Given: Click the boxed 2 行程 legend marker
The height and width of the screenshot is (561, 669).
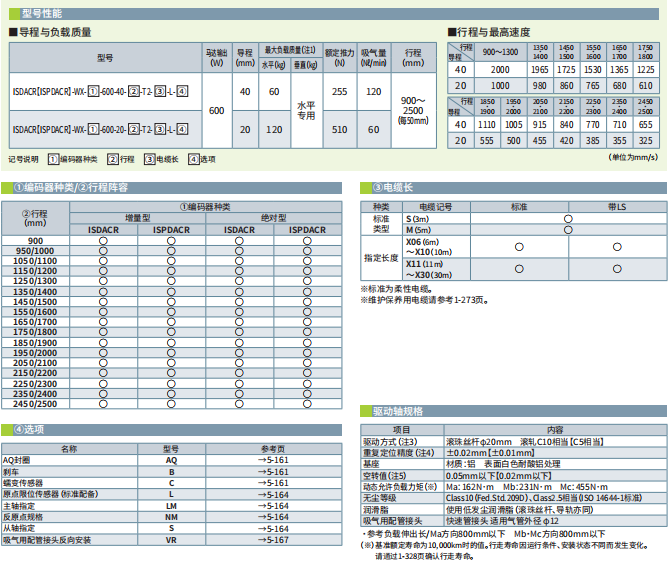Looking at the screenshot, I should click(112, 159).
